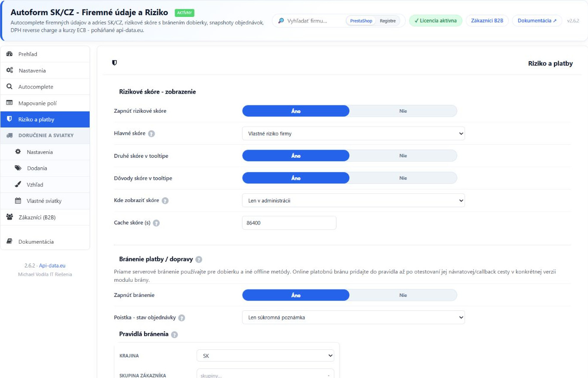Viewport: 588px width, 378px height.
Task: Click the help icon by Bránenie platby / dopravy
Action: pos(199,259)
